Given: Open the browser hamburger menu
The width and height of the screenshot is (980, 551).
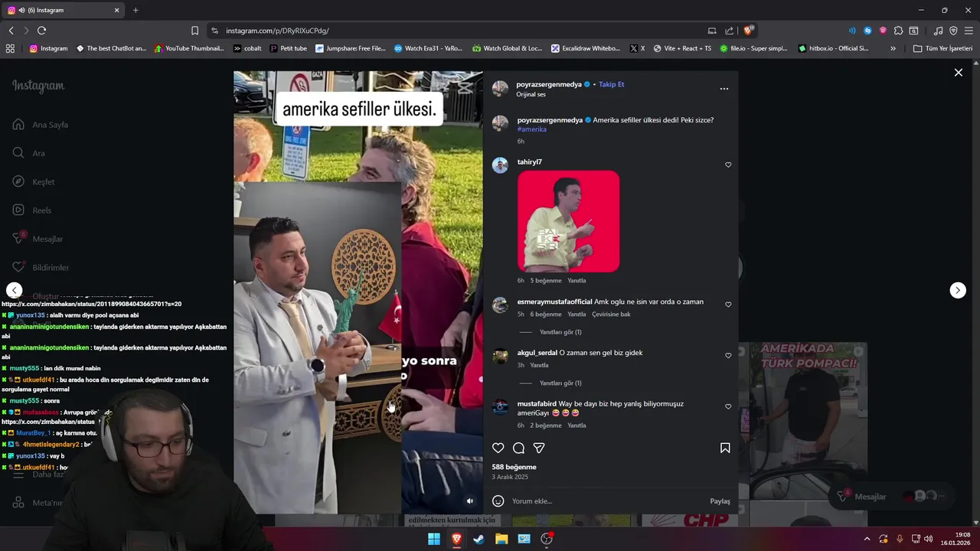Looking at the screenshot, I should [x=969, y=31].
